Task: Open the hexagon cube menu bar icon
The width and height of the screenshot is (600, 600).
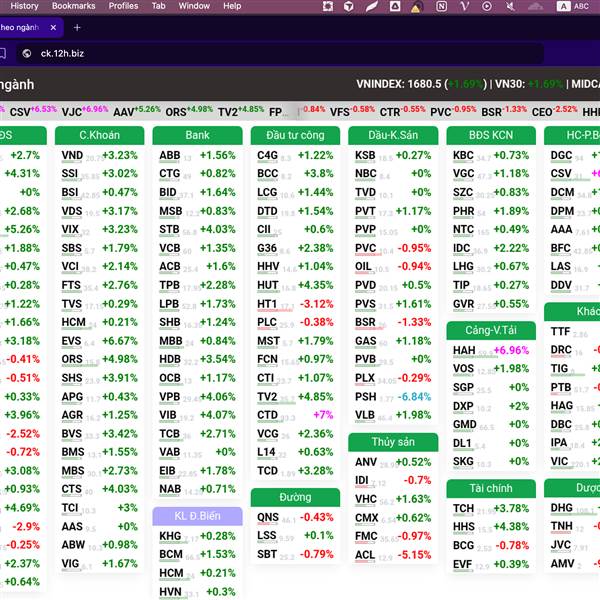Action: pos(349,6)
